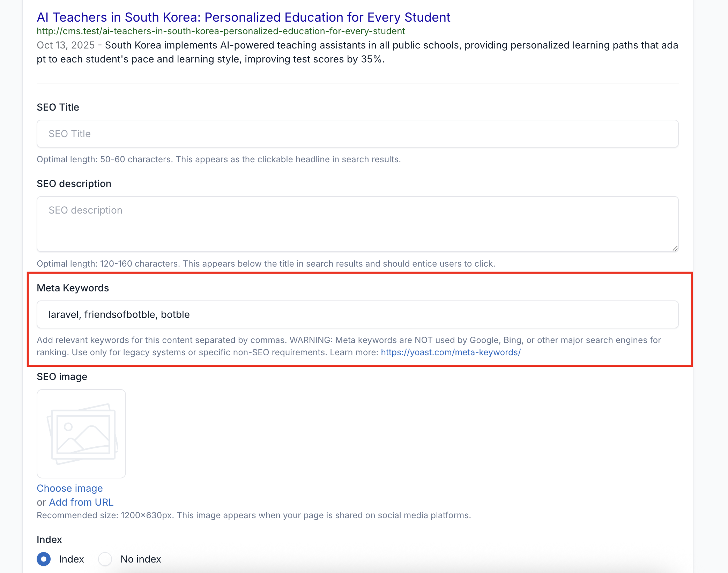Image resolution: width=728 pixels, height=573 pixels.
Task: Click the Oct 13, 2025 preview date
Action: click(66, 45)
